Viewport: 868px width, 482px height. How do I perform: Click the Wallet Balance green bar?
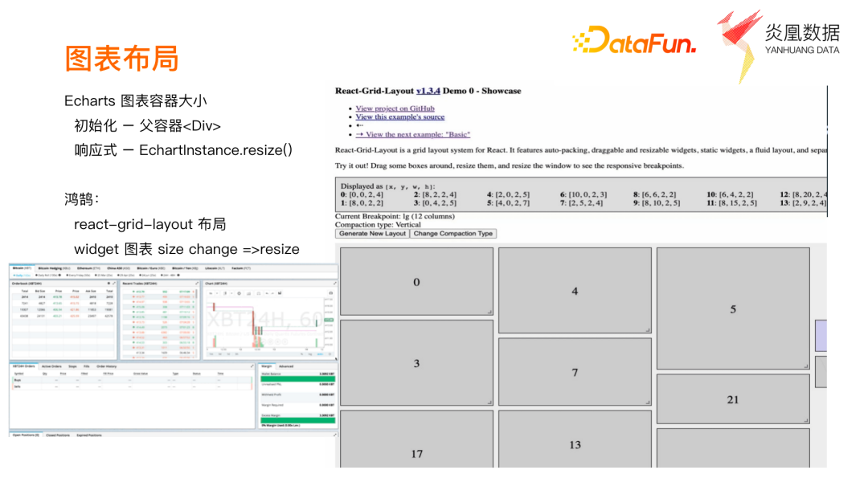(x=298, y=379)
